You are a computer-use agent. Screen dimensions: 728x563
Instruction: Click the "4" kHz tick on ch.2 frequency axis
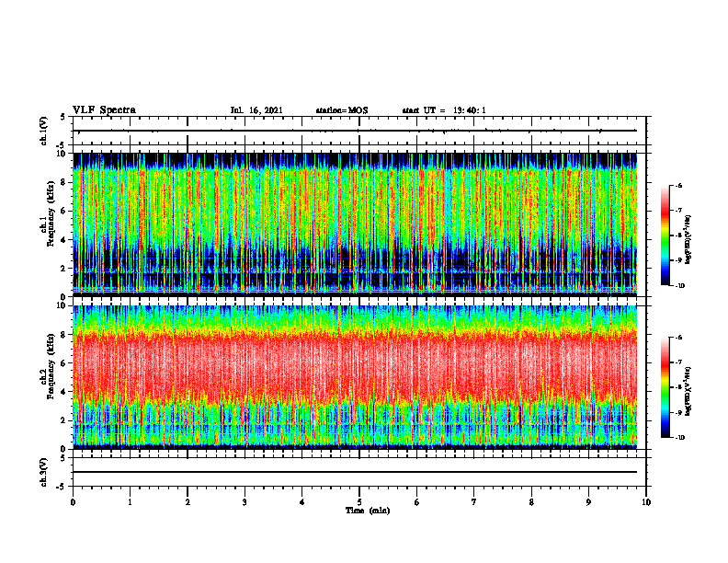point(65,392)
